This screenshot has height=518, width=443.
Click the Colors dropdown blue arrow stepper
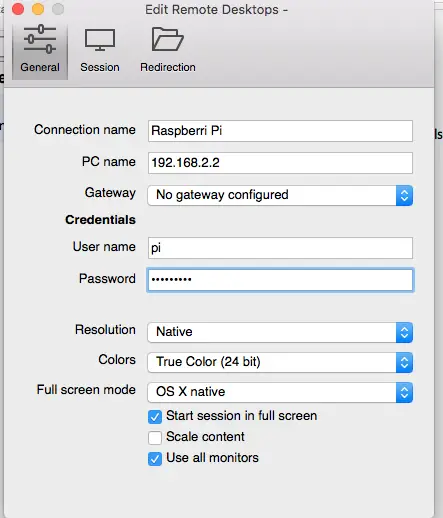pyautogui.click(x=404, y=362)
